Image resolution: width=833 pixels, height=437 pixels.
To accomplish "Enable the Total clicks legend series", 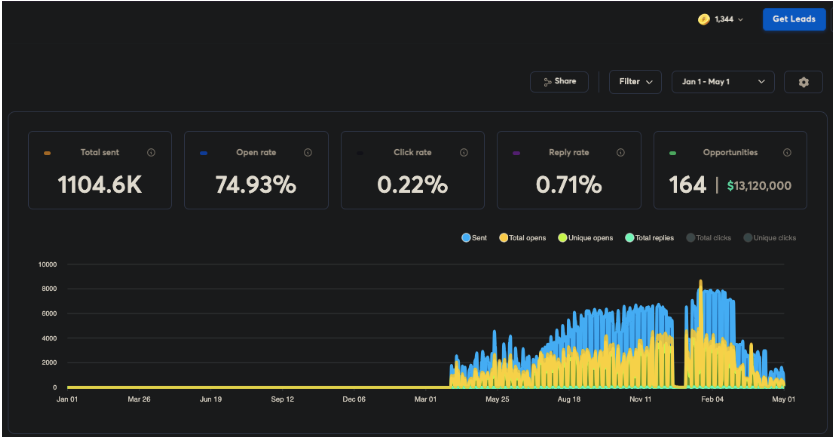I will pyautogui.click(x=708, y=238).
